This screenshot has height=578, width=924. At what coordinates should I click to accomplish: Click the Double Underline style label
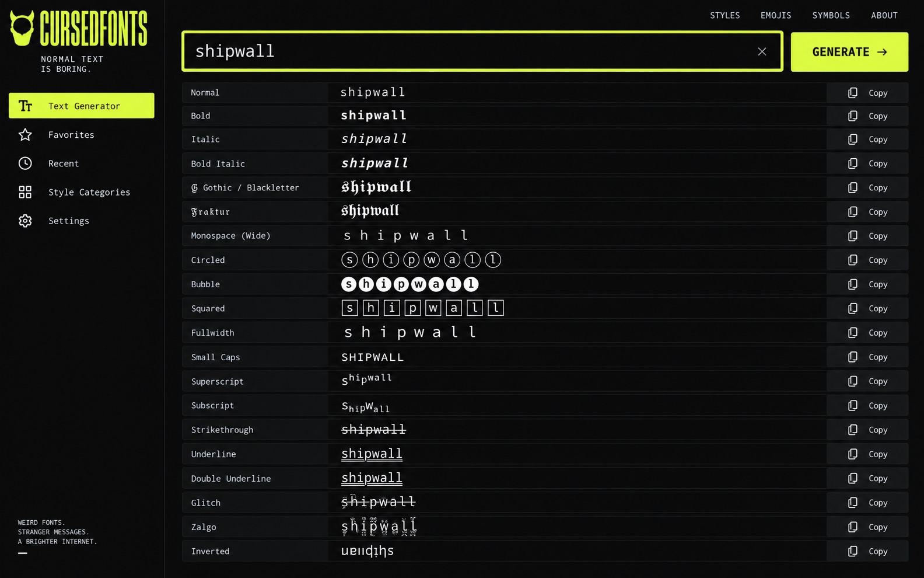(231, 479)
